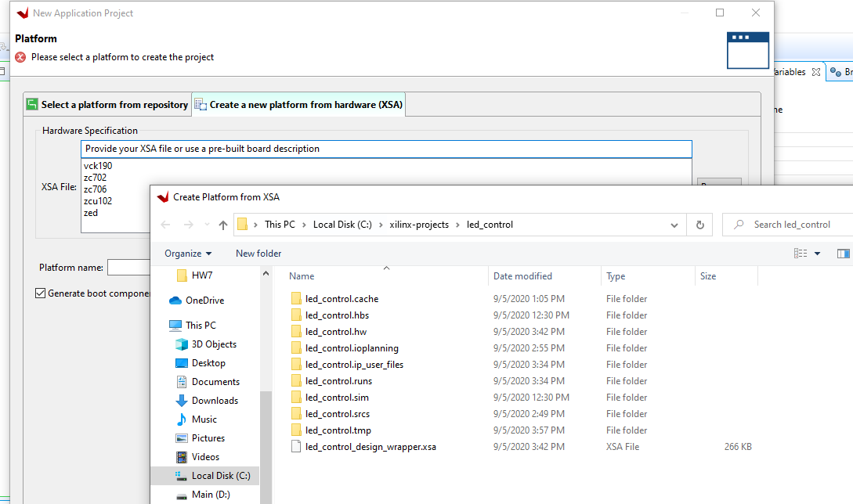This screenshot has height=504, width=853.
Task: Click the led_control.runs folder icon
Action: [x=296, y=380]
